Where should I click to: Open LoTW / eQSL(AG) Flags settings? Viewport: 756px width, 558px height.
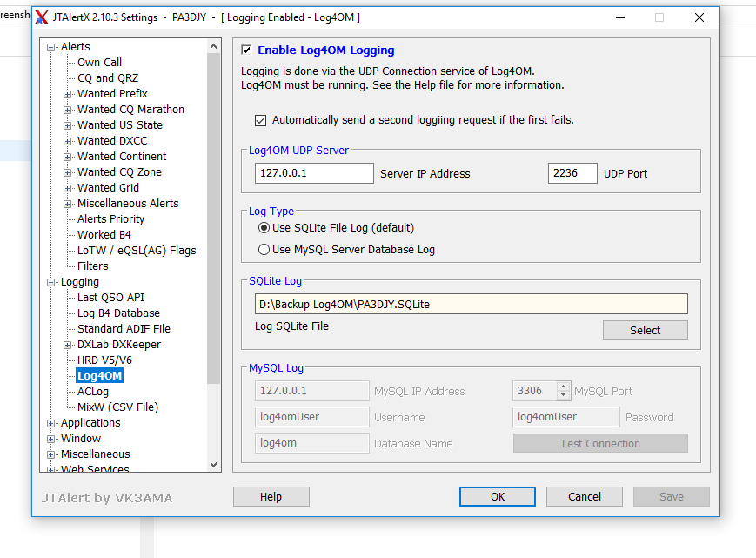pyautogui.click(x=137, y=251)
